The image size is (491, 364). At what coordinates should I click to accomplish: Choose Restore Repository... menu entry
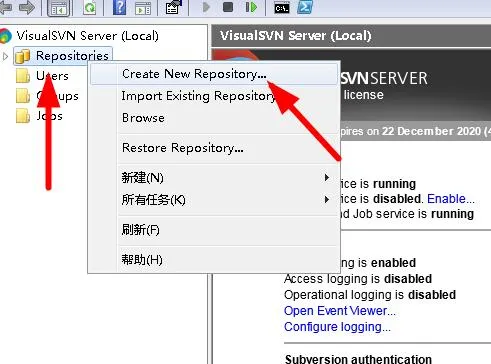(x=214, y=148)
